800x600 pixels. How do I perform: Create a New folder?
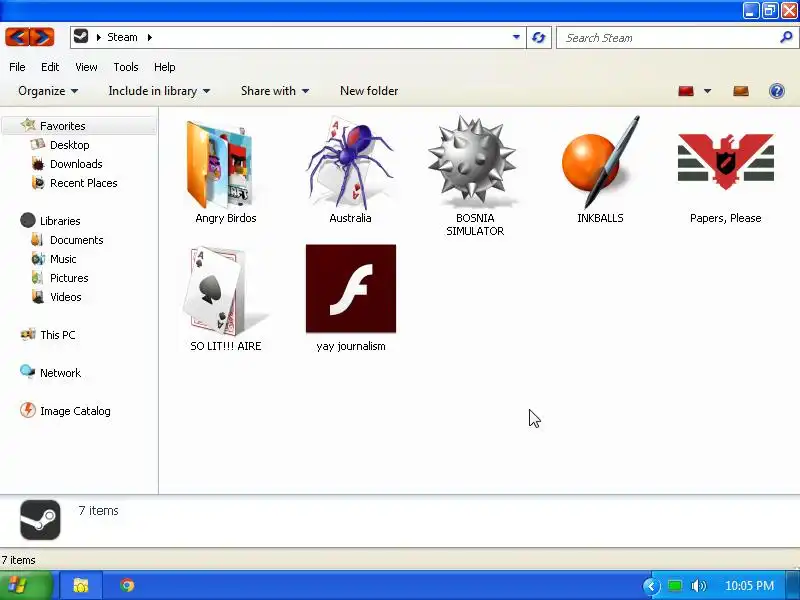click(369, 91)
